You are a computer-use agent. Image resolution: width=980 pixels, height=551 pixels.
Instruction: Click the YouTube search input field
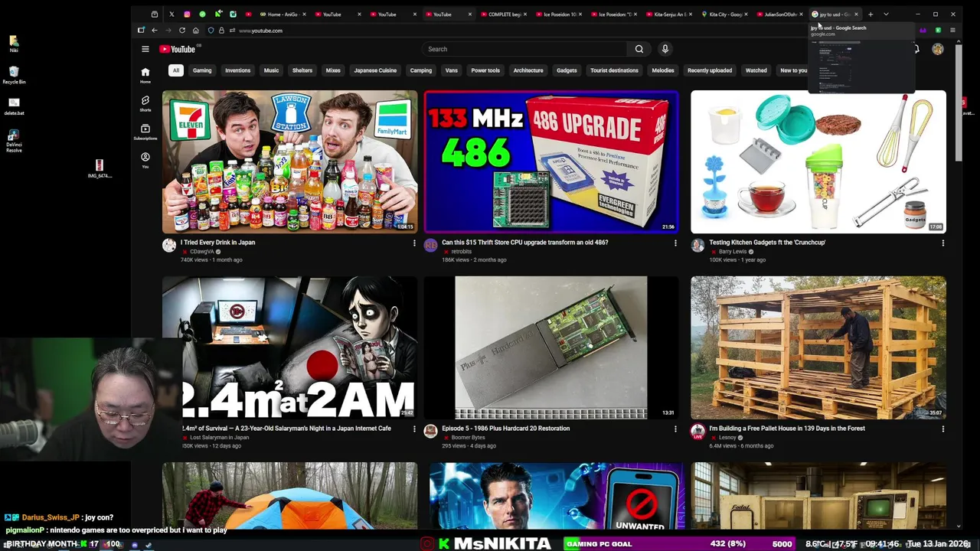(525, 49)
